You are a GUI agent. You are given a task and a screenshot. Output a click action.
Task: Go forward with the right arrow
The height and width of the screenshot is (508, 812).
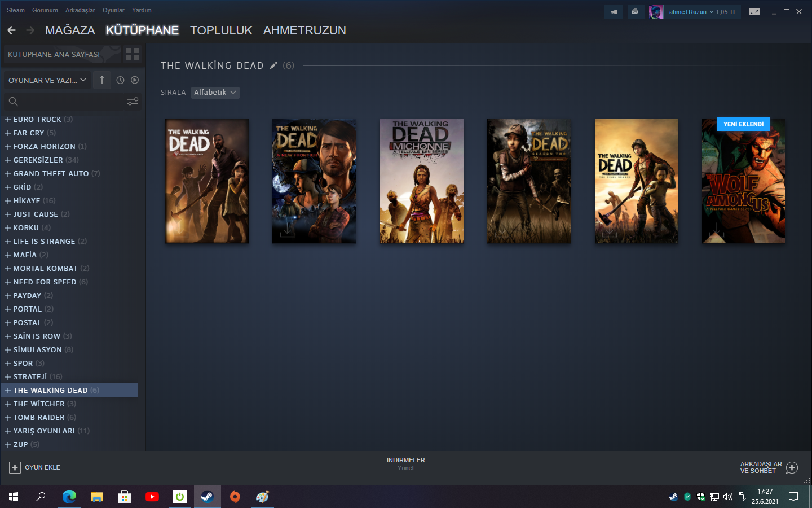point(30,30)
